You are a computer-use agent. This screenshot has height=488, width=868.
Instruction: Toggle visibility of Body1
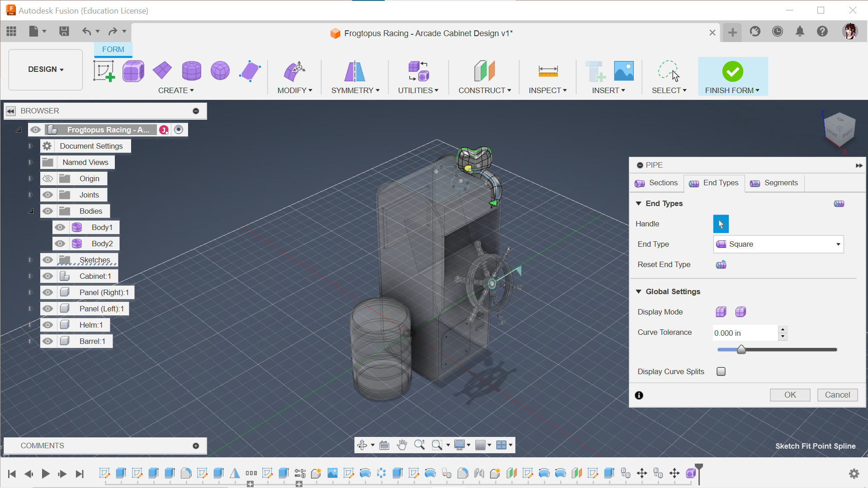[x=60, y=227]
